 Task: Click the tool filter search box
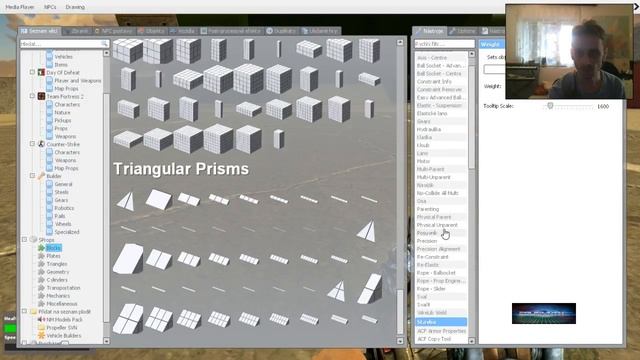444,44
